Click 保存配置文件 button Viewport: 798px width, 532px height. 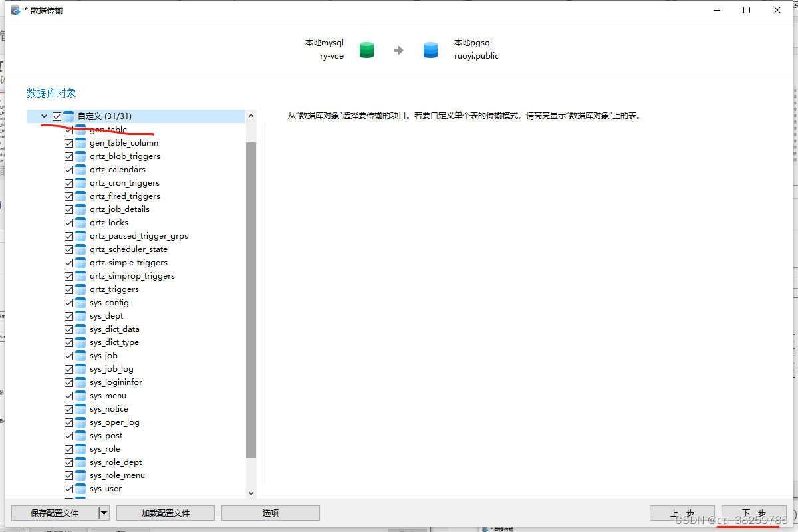(55, 513)
